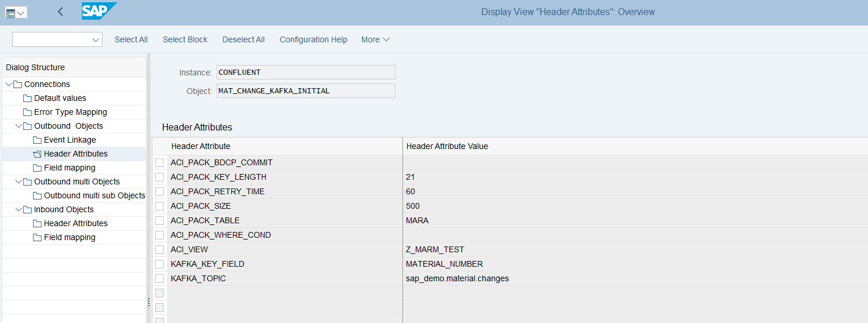Collapse the Outbound multi Objects node
The height and width of the screenshot is (323, 868).
[x=18, y=182]
